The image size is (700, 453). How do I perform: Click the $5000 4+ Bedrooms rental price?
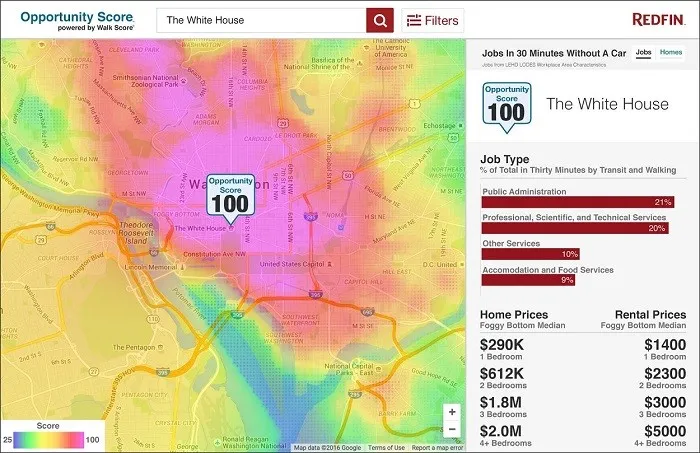660,436
